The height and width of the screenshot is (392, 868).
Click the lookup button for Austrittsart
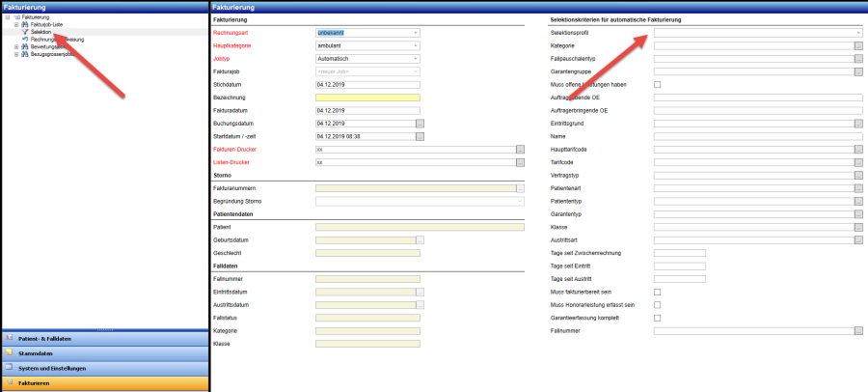(x=858, y=240)
